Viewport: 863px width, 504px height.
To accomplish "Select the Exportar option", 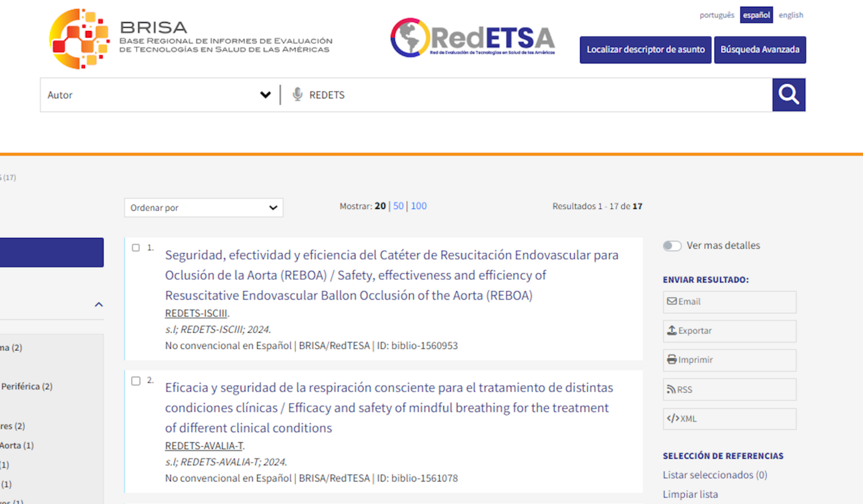I will pyautogui.click(x=729, y=331).
